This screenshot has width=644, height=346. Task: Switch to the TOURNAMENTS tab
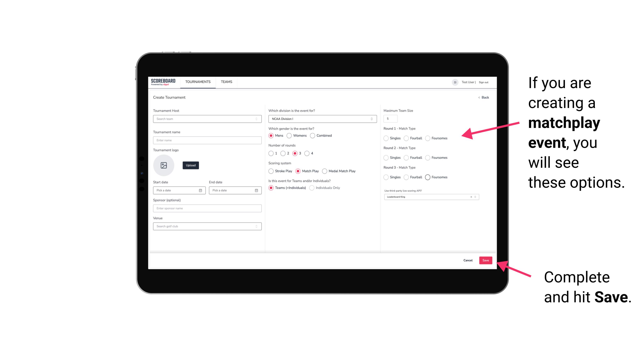click(x=198, y=82)
